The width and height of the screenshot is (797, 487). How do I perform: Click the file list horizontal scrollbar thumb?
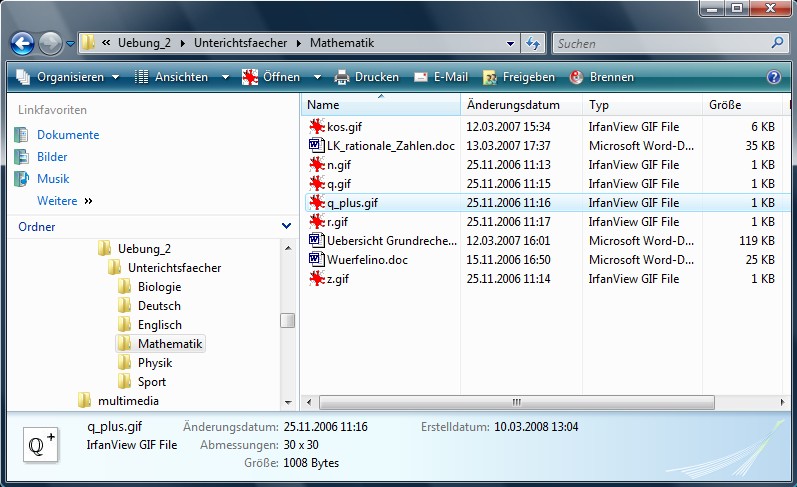pos(516,402)
